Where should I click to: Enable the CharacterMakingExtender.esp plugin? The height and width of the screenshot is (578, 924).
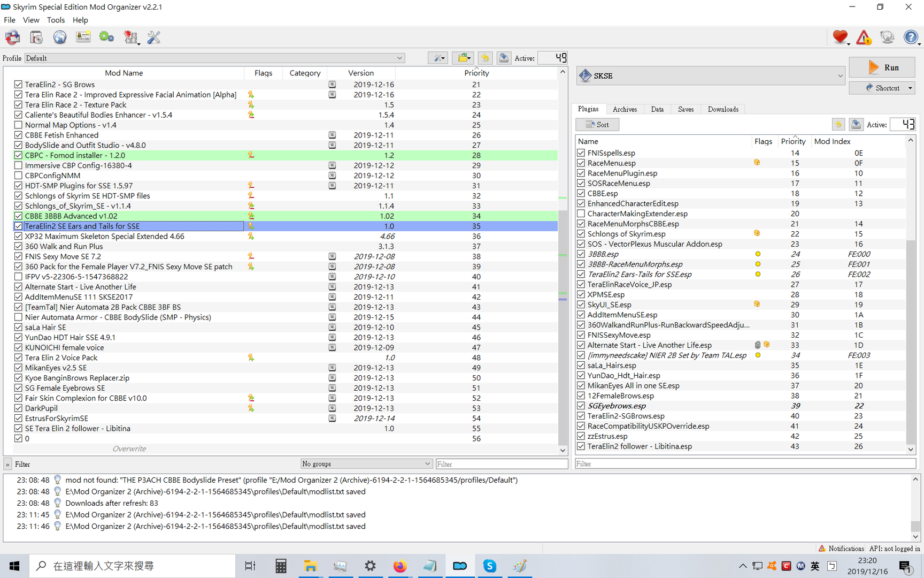pos(581,214)
